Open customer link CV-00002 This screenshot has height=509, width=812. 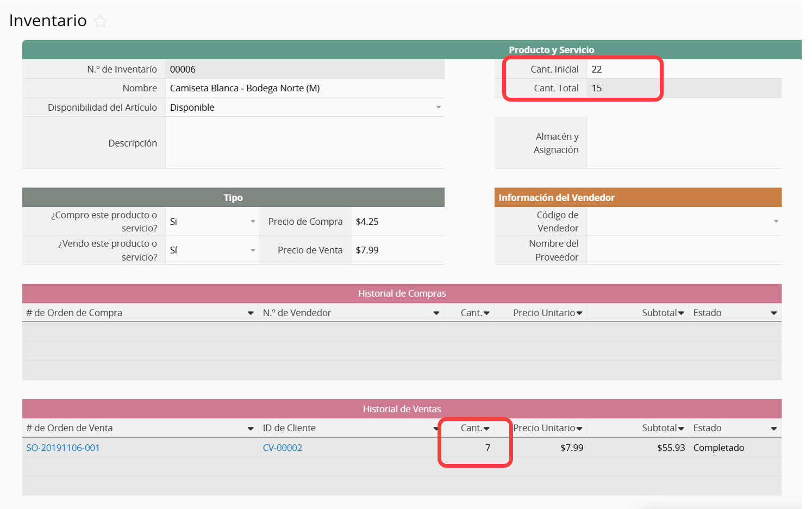pos(282,448)
